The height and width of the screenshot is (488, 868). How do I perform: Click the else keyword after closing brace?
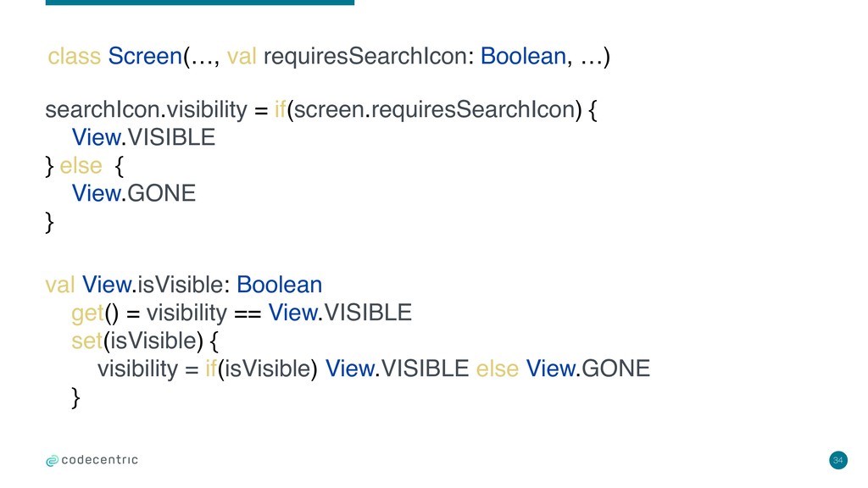81,165
